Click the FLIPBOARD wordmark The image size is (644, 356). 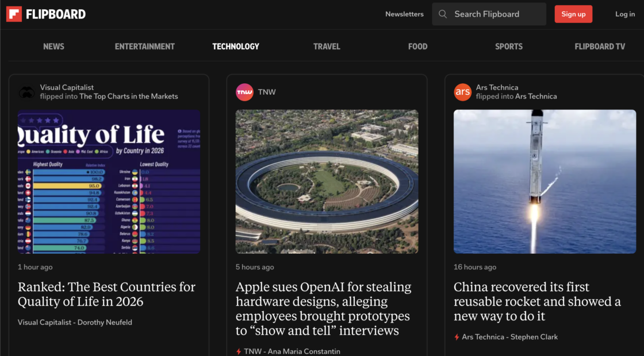pos(56,14)
